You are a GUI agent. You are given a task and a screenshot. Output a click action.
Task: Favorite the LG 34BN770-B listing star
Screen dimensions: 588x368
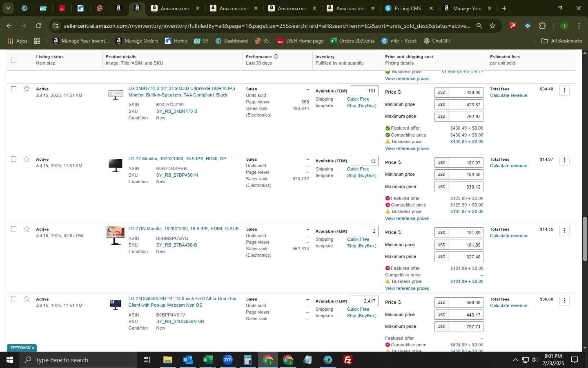click(x=27, y=89)
